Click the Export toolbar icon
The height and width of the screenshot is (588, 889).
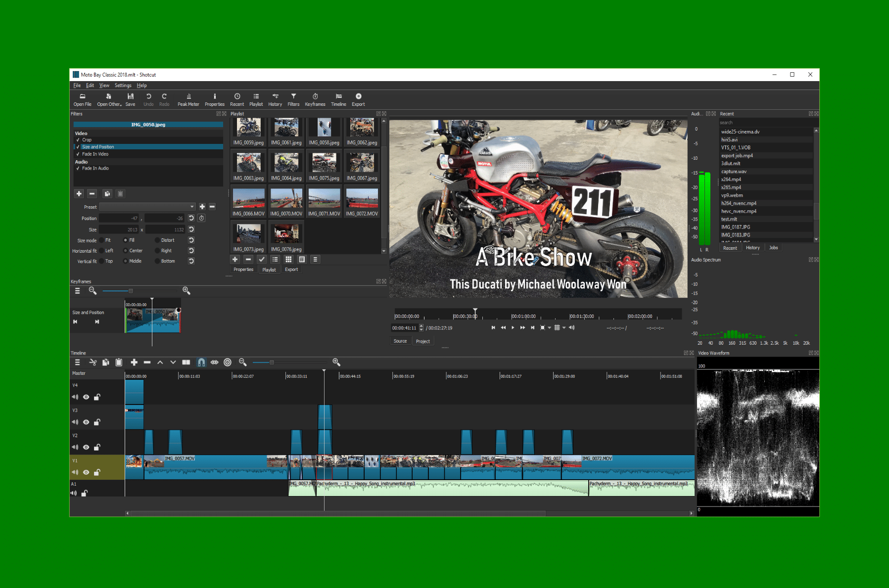click(358, 99)
